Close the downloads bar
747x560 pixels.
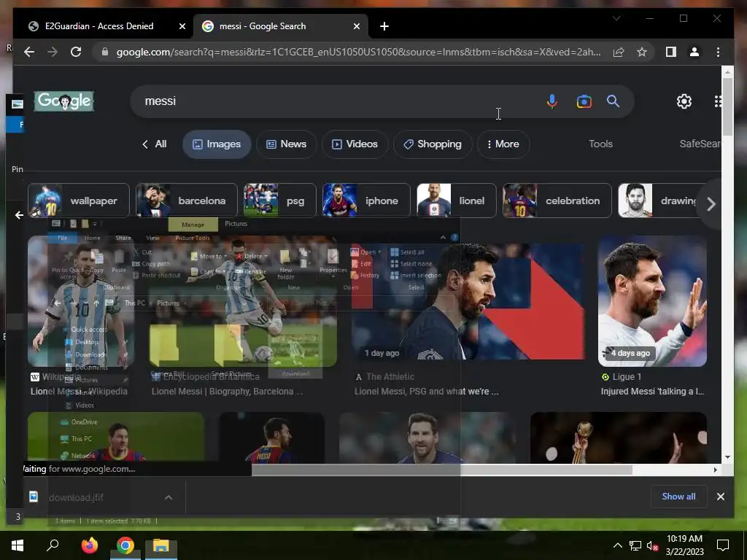click(x=720, y=497)
